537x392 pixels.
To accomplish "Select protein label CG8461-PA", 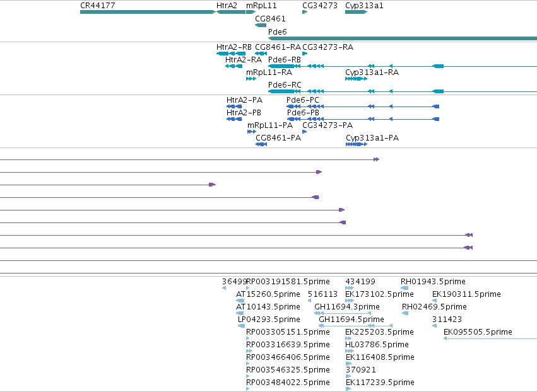I will (278, 137).
